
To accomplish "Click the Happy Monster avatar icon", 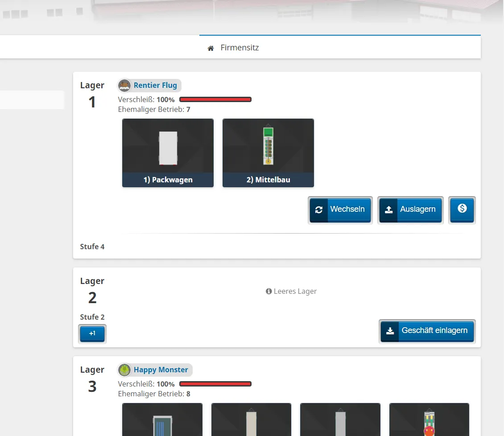I will [x=124, y=370].
